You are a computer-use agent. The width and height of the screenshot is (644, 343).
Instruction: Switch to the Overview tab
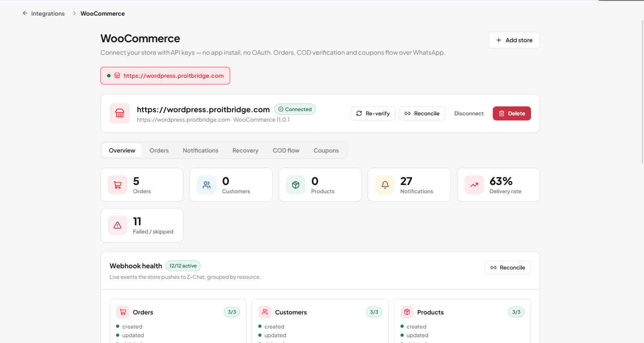click(122, 151)
